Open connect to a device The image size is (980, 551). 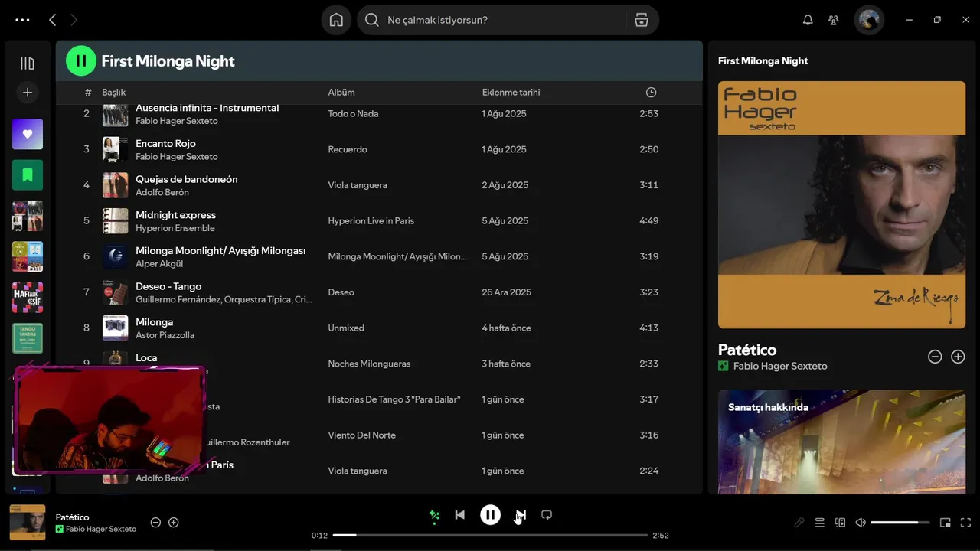(840, 523)
